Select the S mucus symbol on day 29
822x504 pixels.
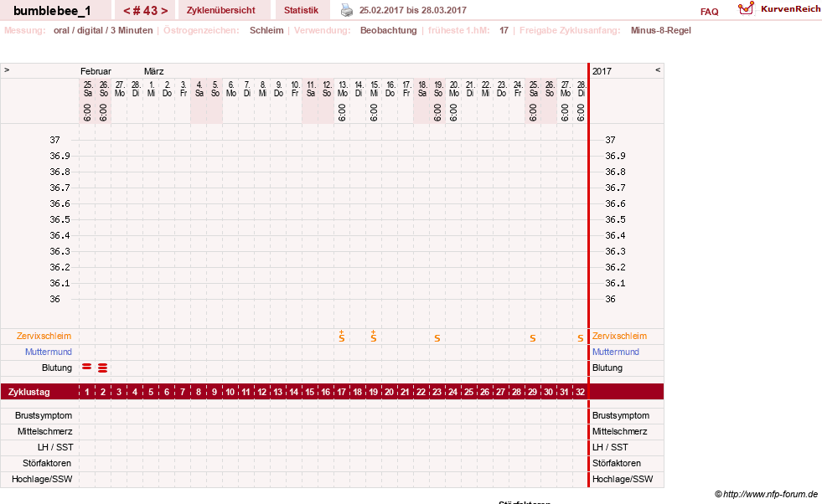[533, 338]
